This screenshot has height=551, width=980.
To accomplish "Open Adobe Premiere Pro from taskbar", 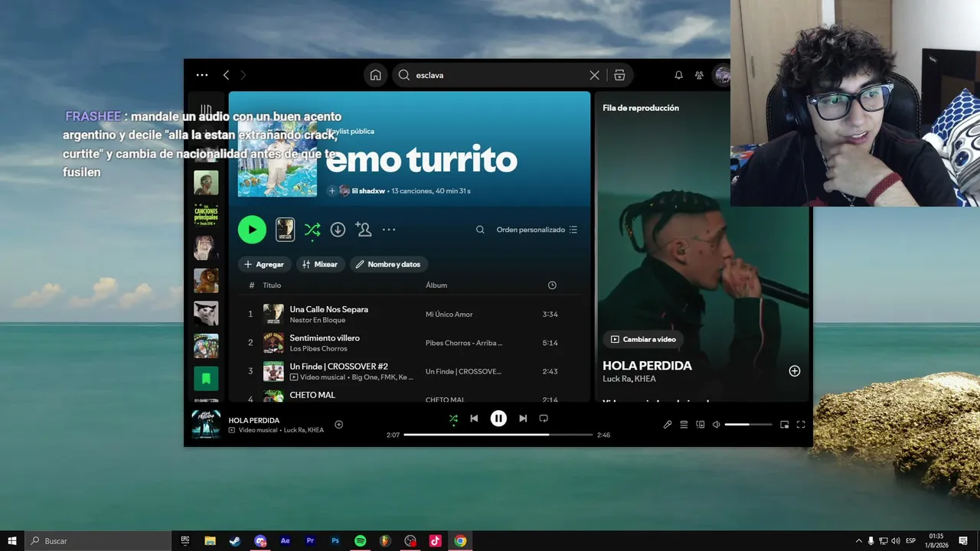I will pos(310,541).
